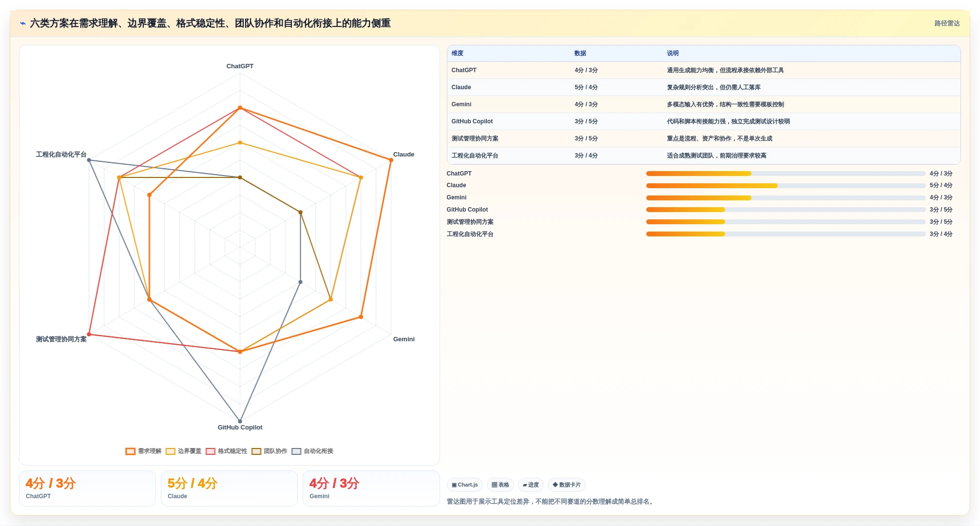Open the Claude 5分 / 4分 data card

pos(229,488)
